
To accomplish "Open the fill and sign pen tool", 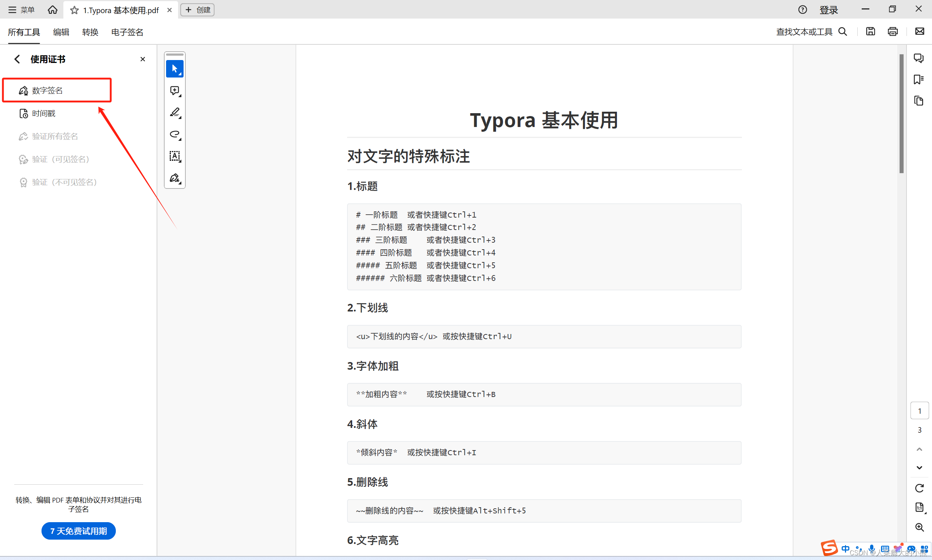I will 174,178.
